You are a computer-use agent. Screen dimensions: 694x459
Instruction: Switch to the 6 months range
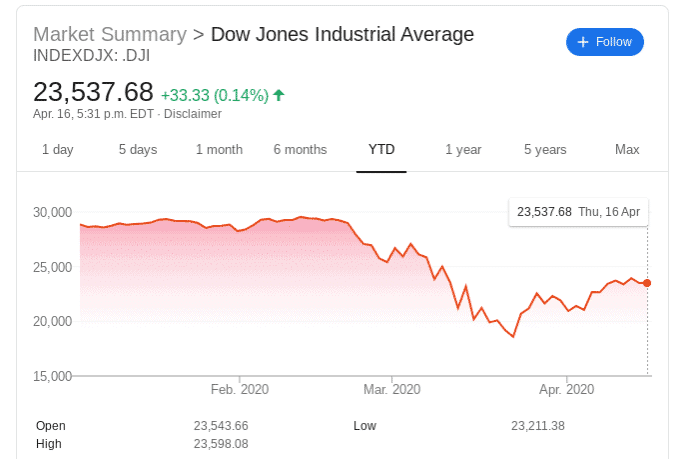(300, 150)
